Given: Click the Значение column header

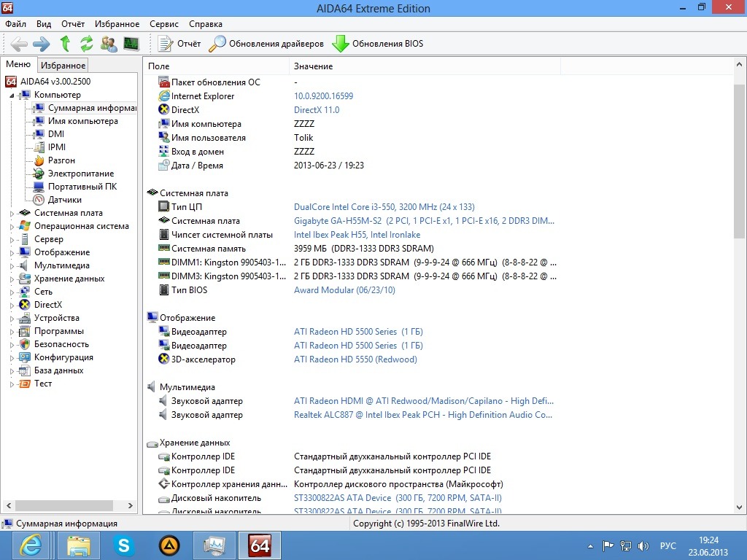Looking at the screenshot, I should point(425,66).
